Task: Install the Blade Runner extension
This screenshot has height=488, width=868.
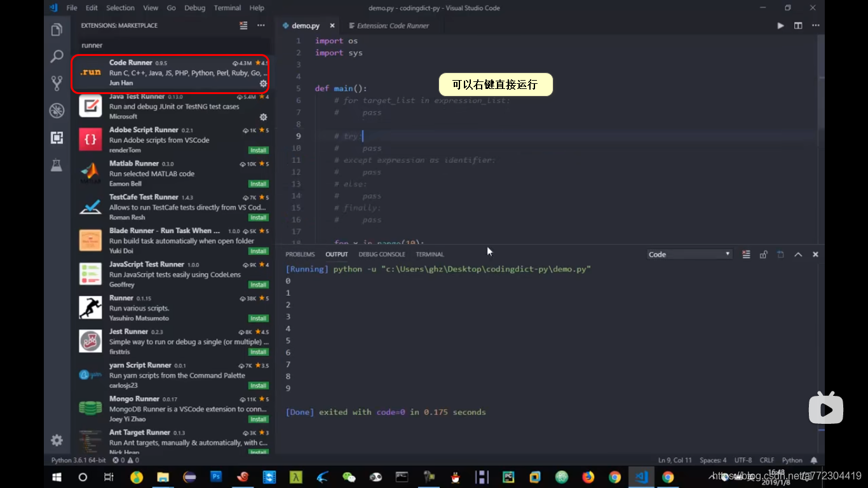Action: 259,252
